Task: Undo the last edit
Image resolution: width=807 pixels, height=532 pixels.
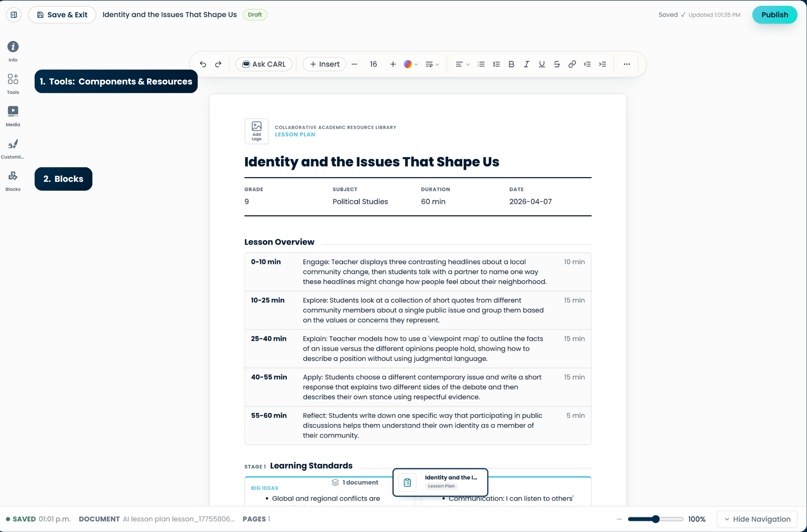Action: click(x=203, y=64)
